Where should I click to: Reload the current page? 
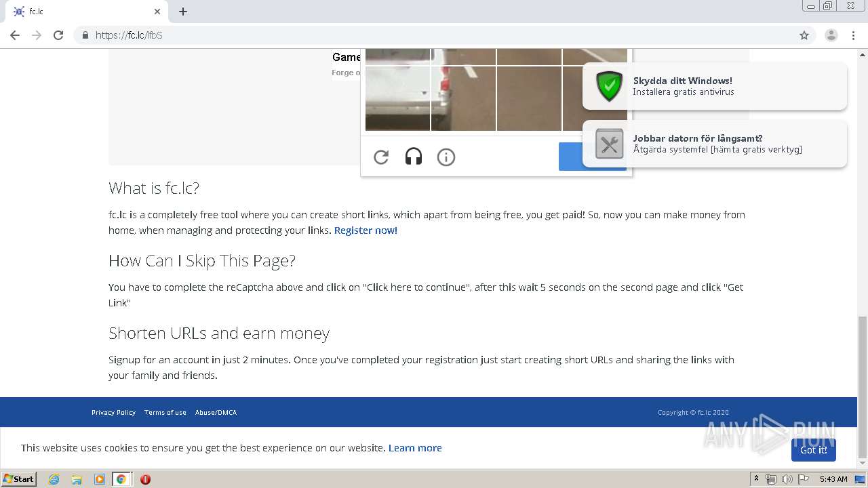coord(58,35)
